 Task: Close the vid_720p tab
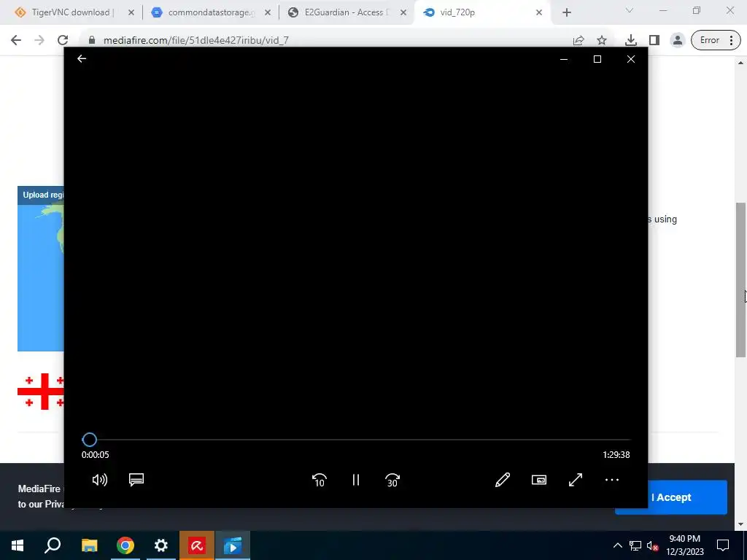click(x=539, y=12)
